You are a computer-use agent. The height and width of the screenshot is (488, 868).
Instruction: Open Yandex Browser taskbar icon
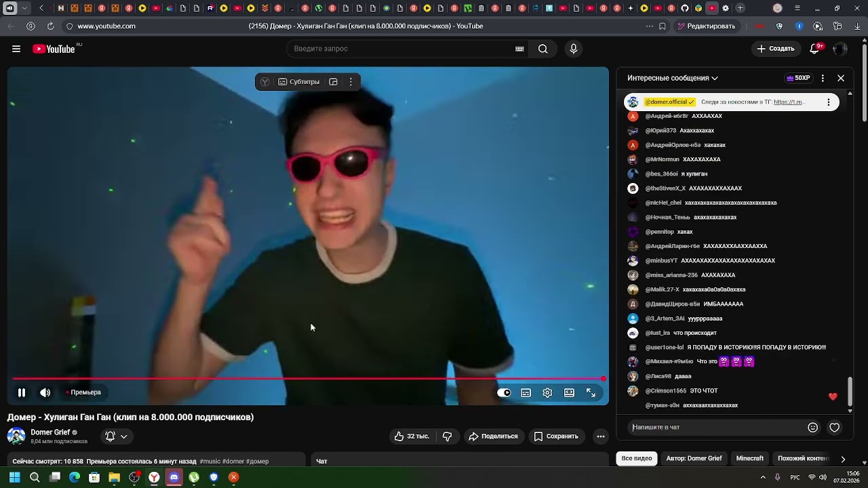154,477
